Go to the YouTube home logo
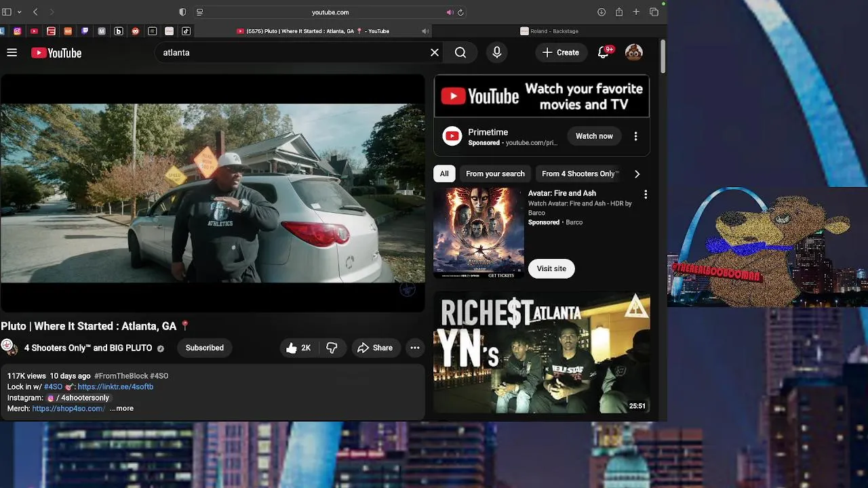The width and height of the screenshot is (868, 488). (56, 53)
